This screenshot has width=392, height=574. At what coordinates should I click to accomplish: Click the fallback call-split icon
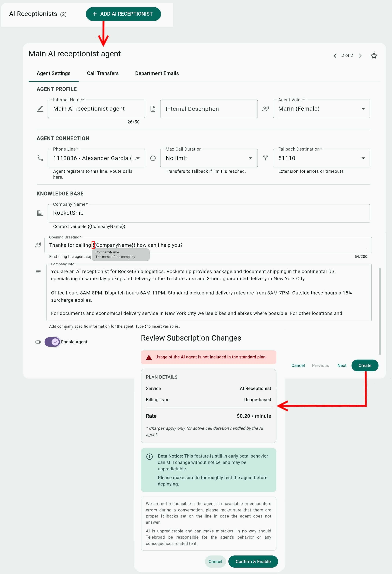265,158
